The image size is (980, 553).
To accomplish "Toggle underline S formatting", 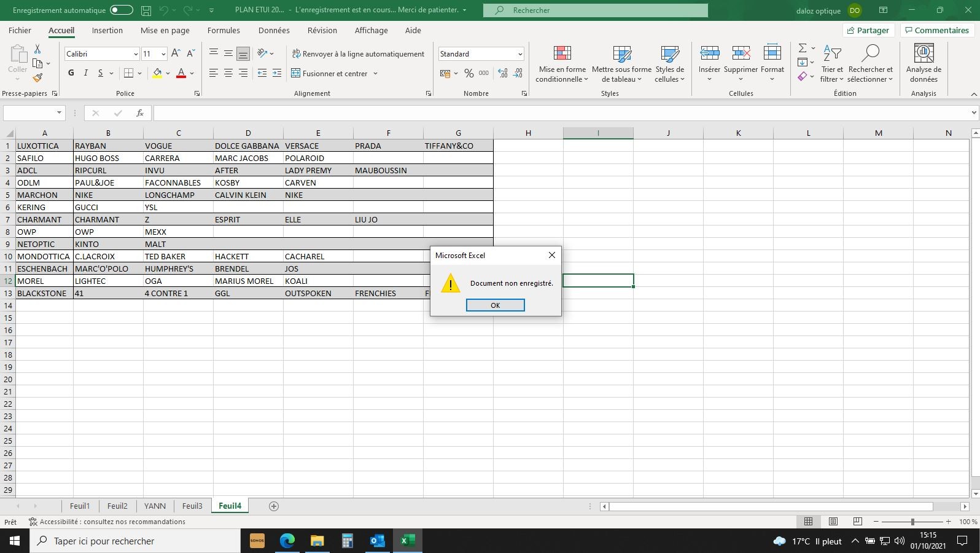I will click(100, 73).
